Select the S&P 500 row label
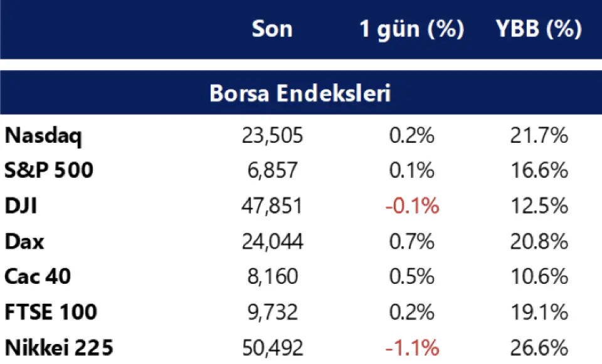The height and width of the screenshot is (364, 602). [48, 170]
